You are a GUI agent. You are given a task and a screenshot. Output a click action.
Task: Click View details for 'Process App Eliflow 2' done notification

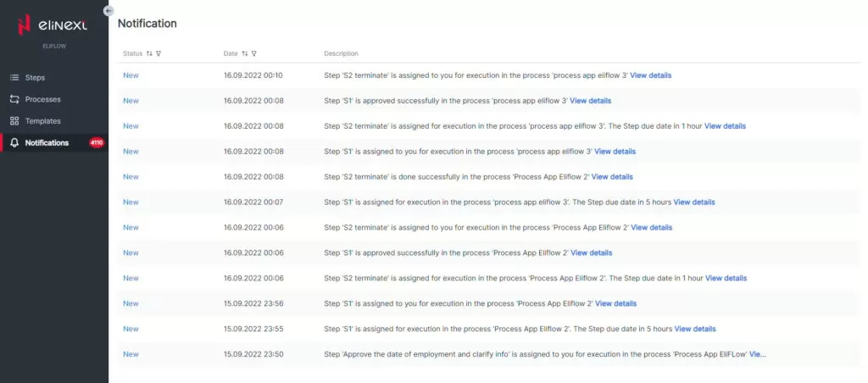[612, 176]
